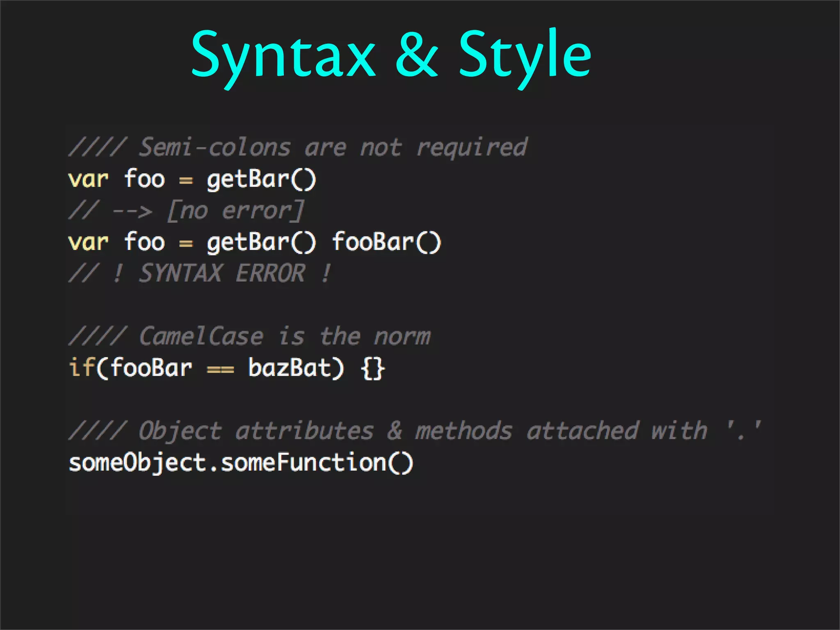Click the 'Syntax & Style' slide title
840x630 pixels.
pos(390,55)
